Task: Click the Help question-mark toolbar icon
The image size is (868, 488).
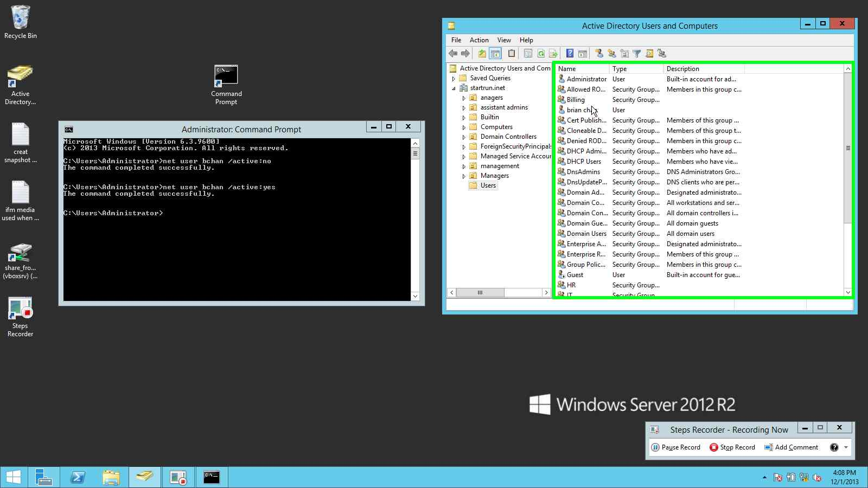Action: 569,53
